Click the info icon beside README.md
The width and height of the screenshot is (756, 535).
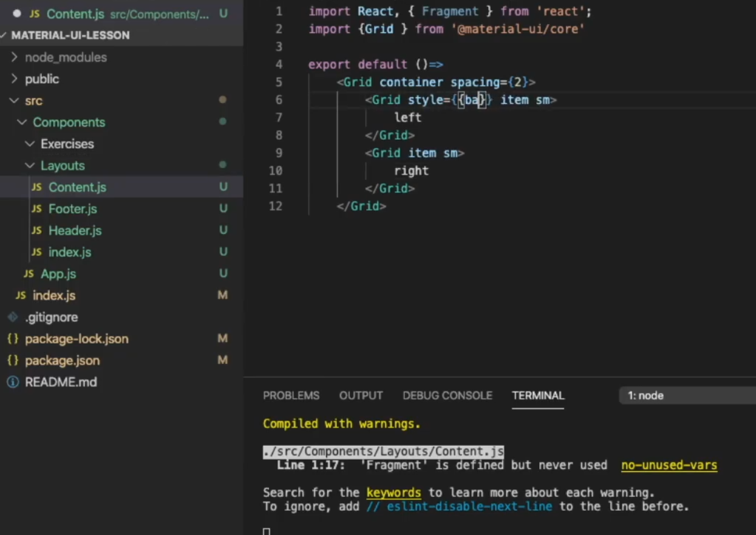click(12, 382)
